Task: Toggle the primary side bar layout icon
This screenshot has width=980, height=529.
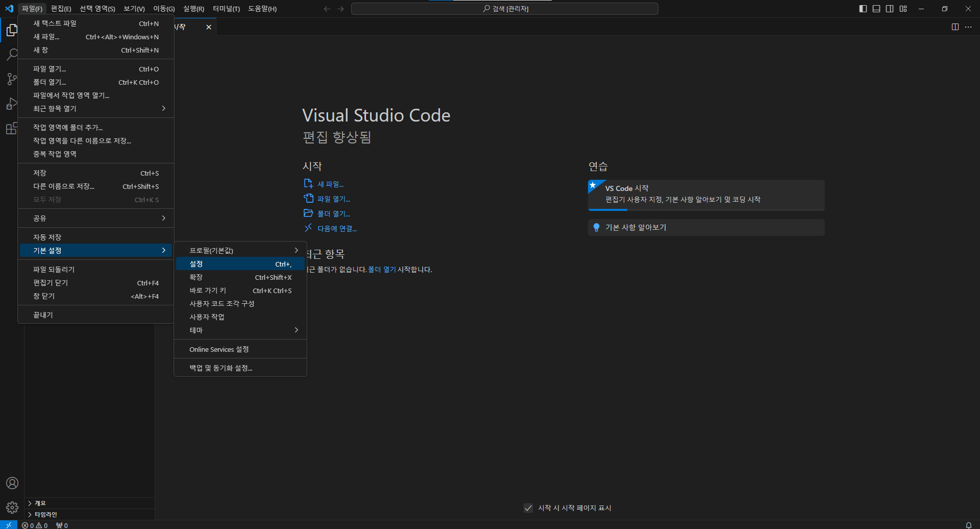Action: [863, 9]
